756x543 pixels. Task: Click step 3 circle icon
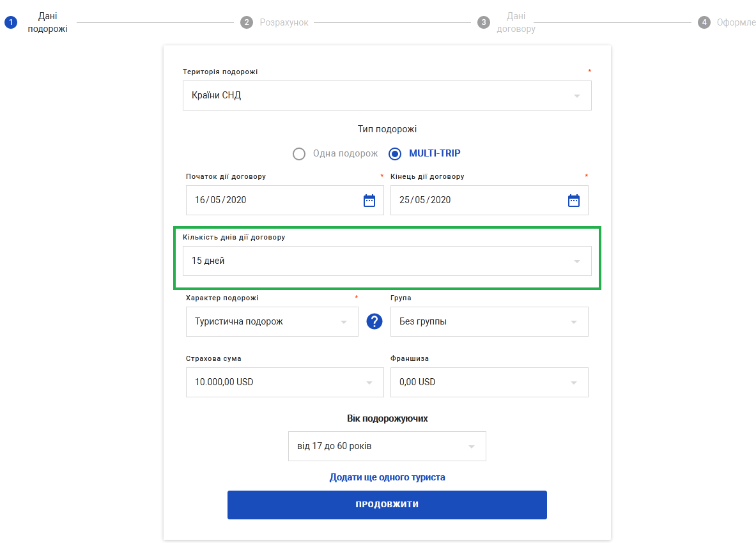484,22
